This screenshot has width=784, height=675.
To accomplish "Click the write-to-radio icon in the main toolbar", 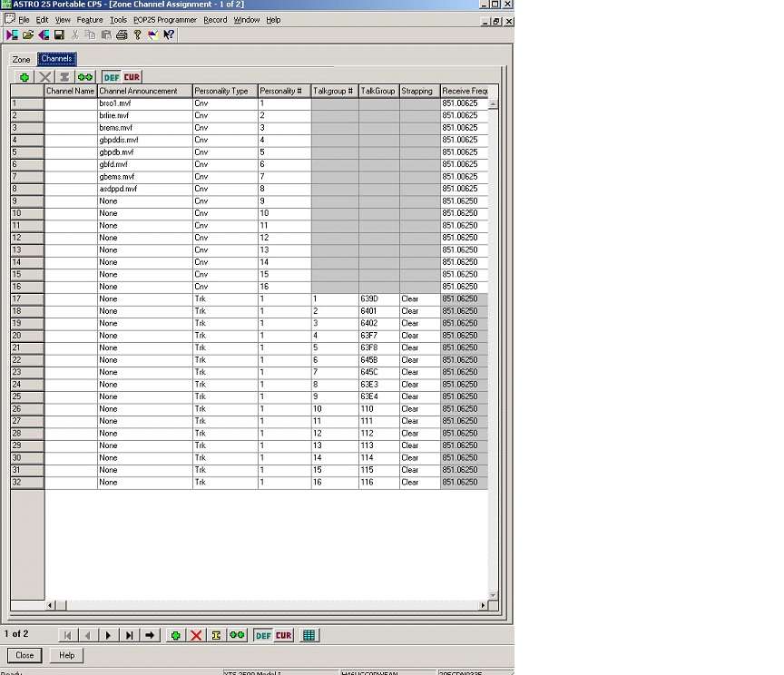I will (44, 34).
